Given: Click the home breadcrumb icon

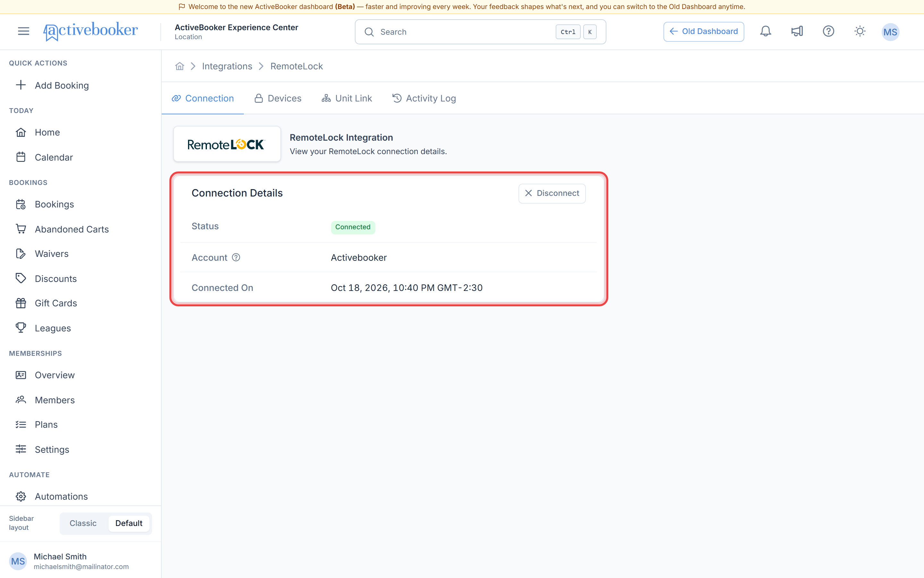Looking at the screenshot, I should (x=179, y=66).
